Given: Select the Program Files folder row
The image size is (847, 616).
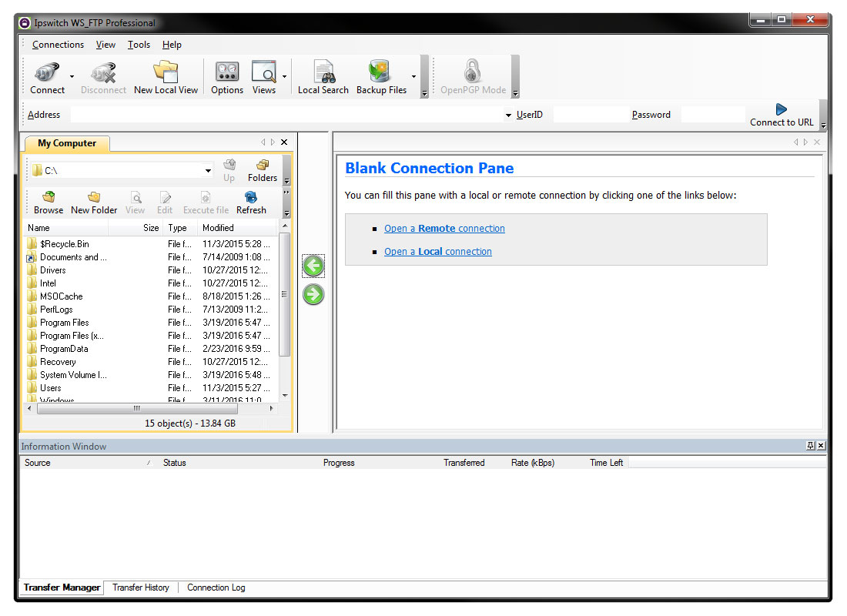Looking at the screenshot, I should (x=150, y=323).
